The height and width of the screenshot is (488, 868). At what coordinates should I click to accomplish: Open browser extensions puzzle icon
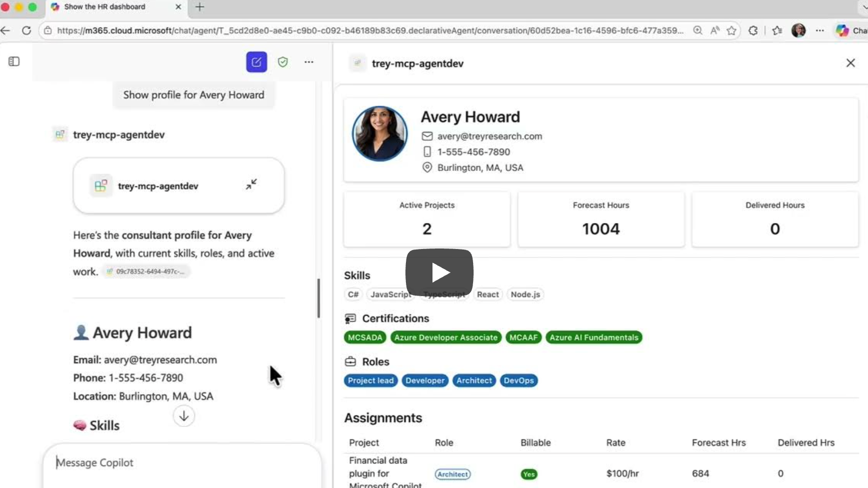point(753,31)
